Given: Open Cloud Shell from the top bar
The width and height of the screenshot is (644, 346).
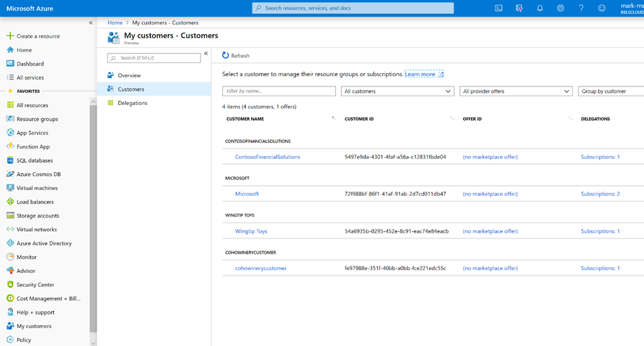Looking at the screenshot, I should tap(498, 8).
